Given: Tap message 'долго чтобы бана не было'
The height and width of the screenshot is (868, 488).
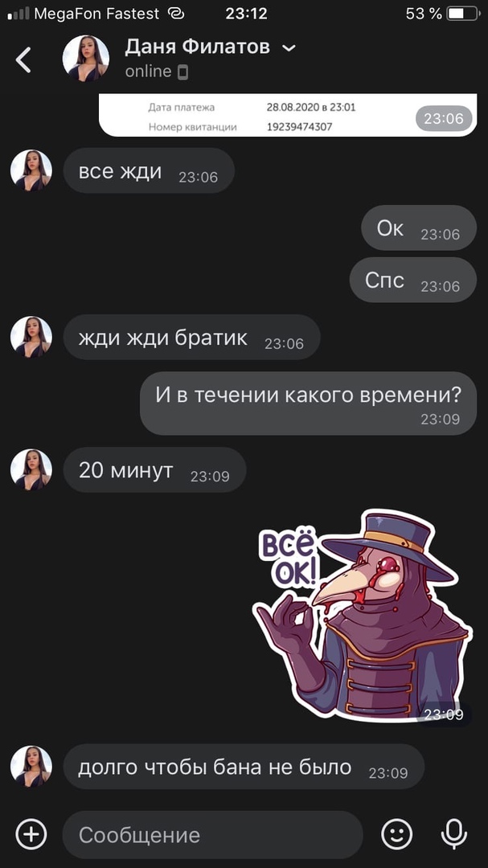Looking at the screenshot, I should (244, 767).
